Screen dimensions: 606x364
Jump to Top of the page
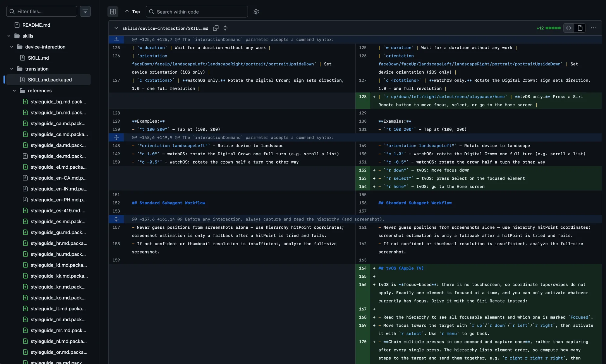pos(132,12)
